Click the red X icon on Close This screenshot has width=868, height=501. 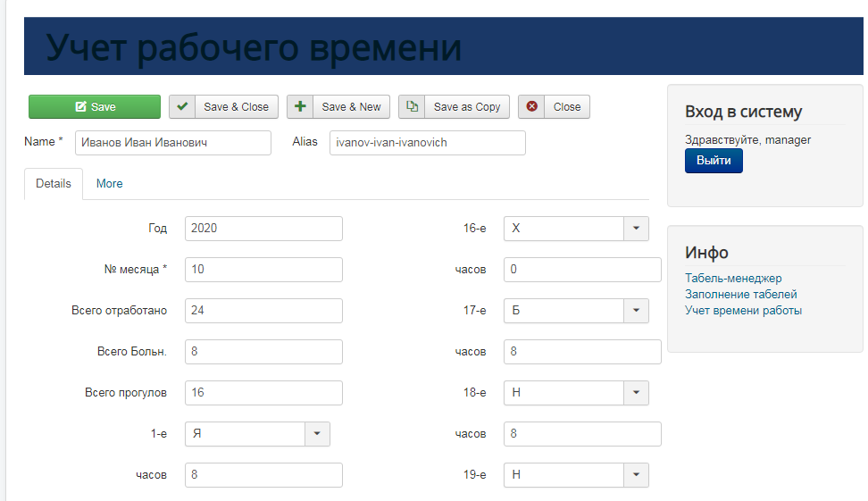click(x=531, y=107)
